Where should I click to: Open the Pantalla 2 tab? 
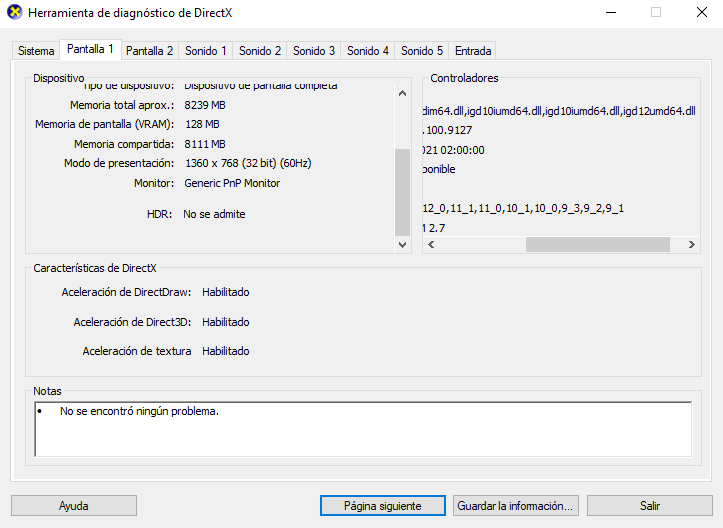[149, 51]
